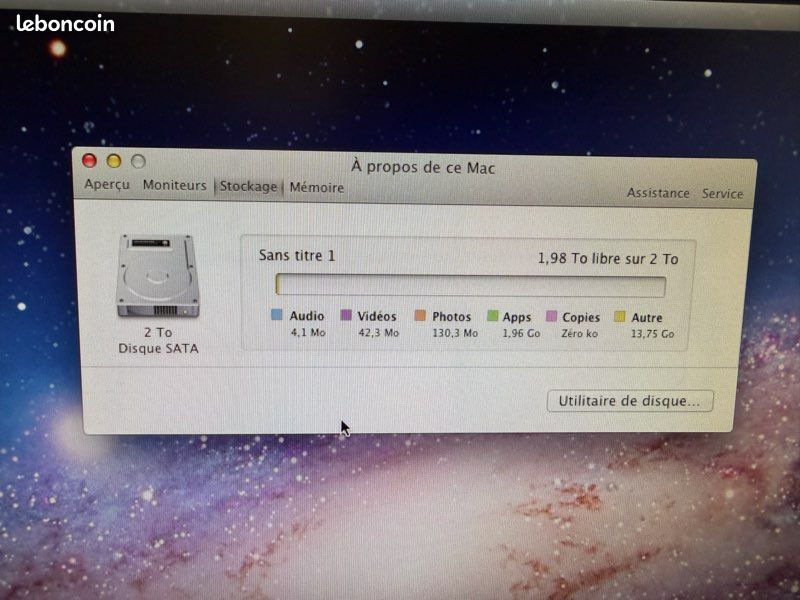The height and width of the screenshot is (600, 800).
Task: Click the Autre "13,75 Go" value
Action: [x=653, y=334]
